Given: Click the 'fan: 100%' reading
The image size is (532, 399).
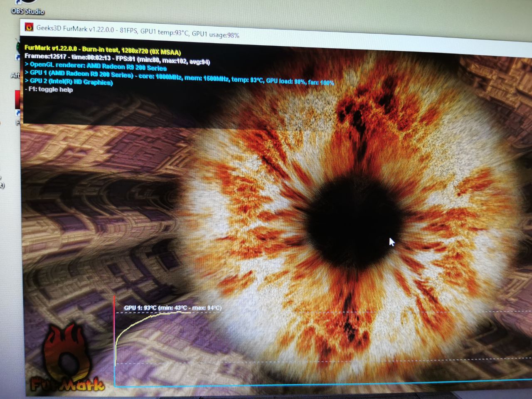Looking at the screenshot, I should [321, 82].
